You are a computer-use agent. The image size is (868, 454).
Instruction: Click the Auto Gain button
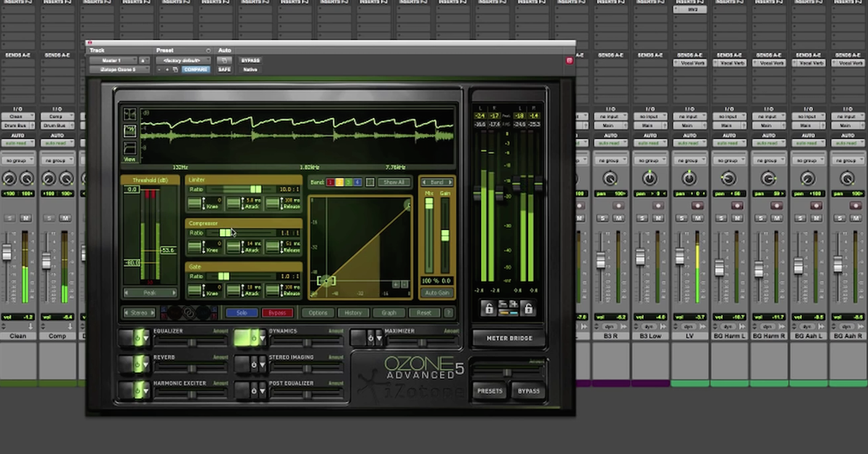click(437, 293)
